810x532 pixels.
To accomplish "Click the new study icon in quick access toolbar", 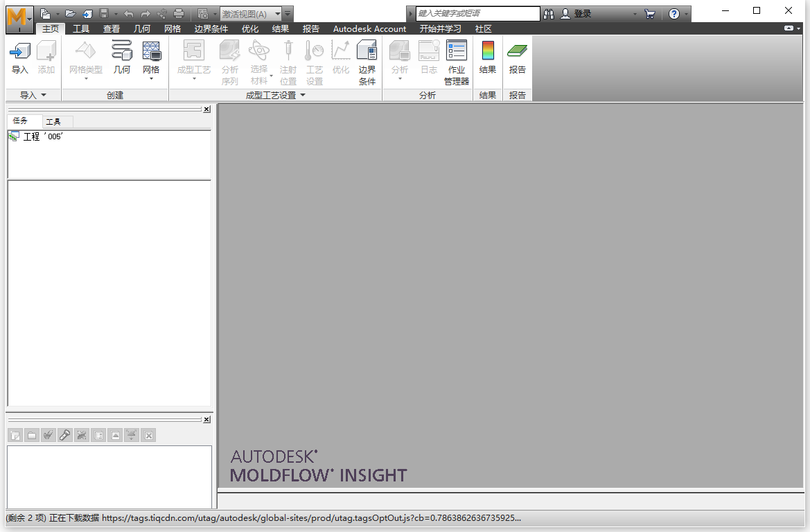I will coord(46,14).
